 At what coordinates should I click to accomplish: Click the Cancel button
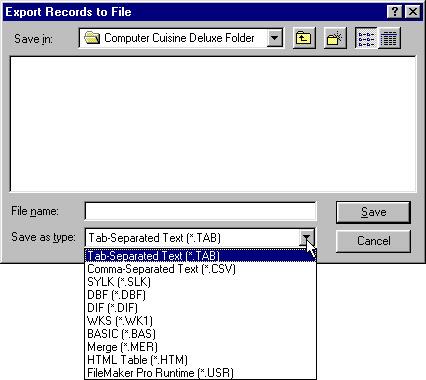[373, 241]
